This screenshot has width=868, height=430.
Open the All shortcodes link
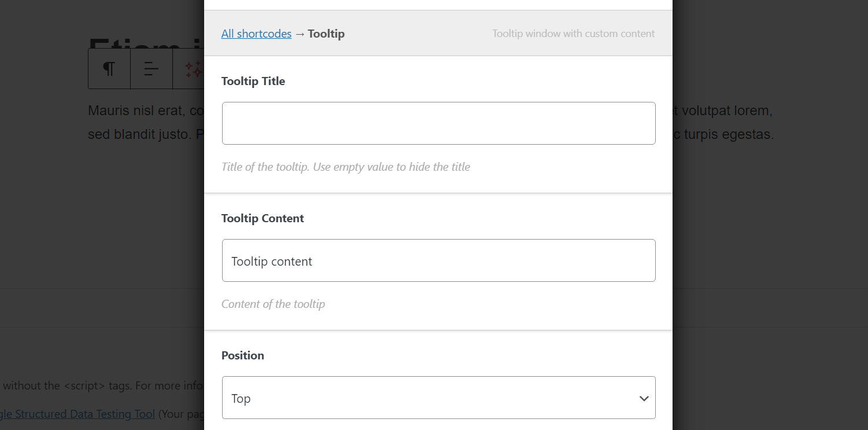[x=256, y=33]
